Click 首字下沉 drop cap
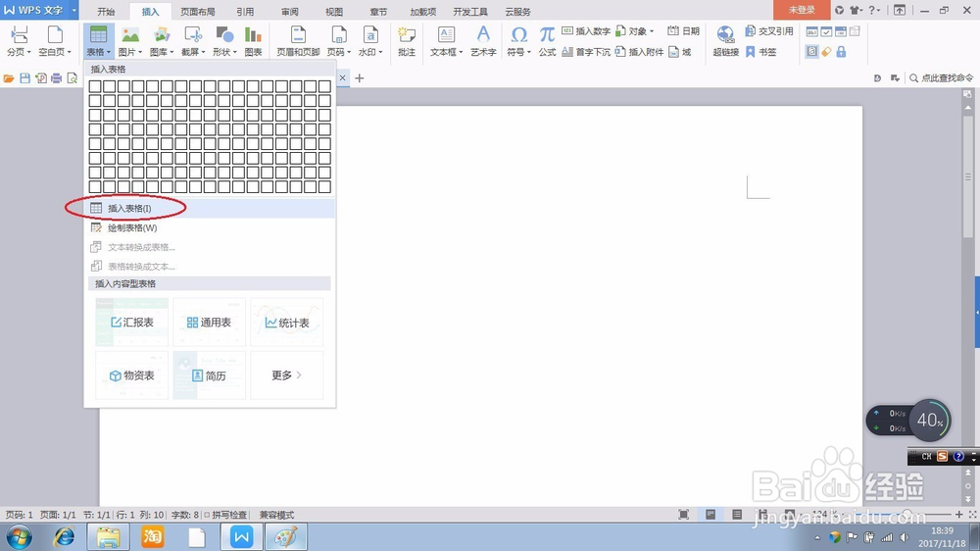The width and height of the screenshot is (980, 551). click(x=586, y=52)
